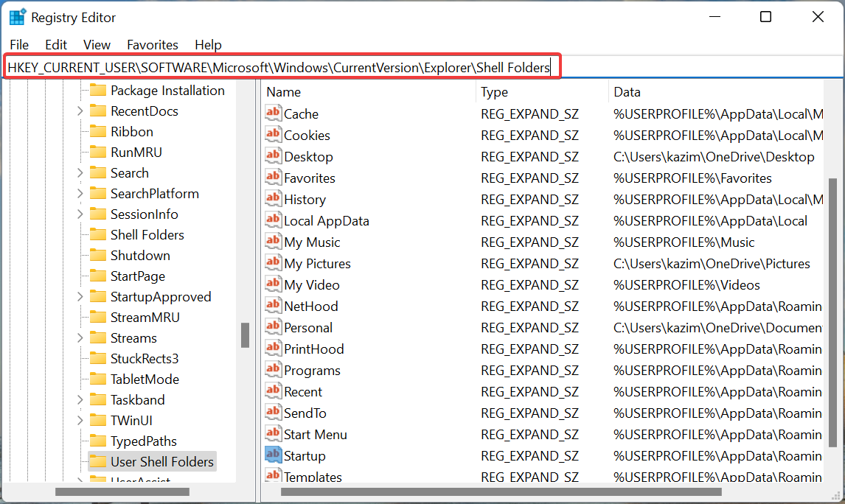Select the StuckRects3 key

145,359
